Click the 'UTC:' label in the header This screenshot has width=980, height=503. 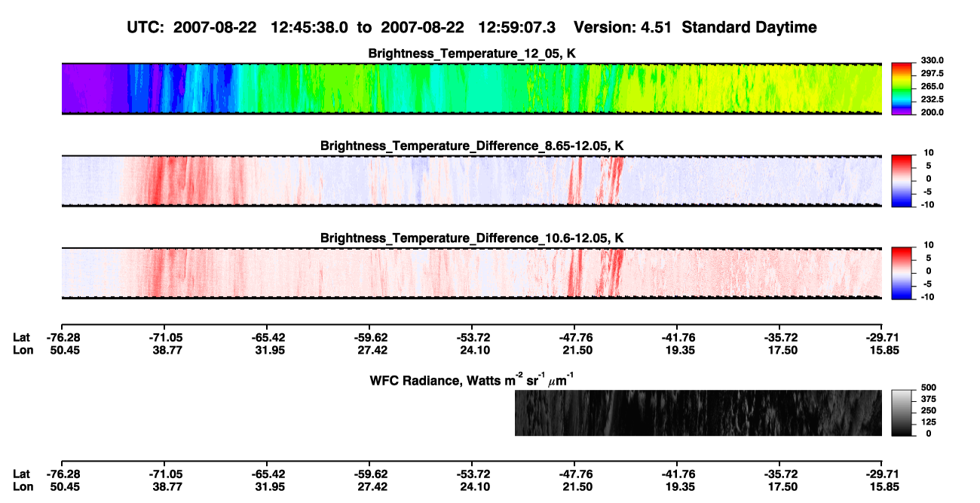tap(146, 27)
